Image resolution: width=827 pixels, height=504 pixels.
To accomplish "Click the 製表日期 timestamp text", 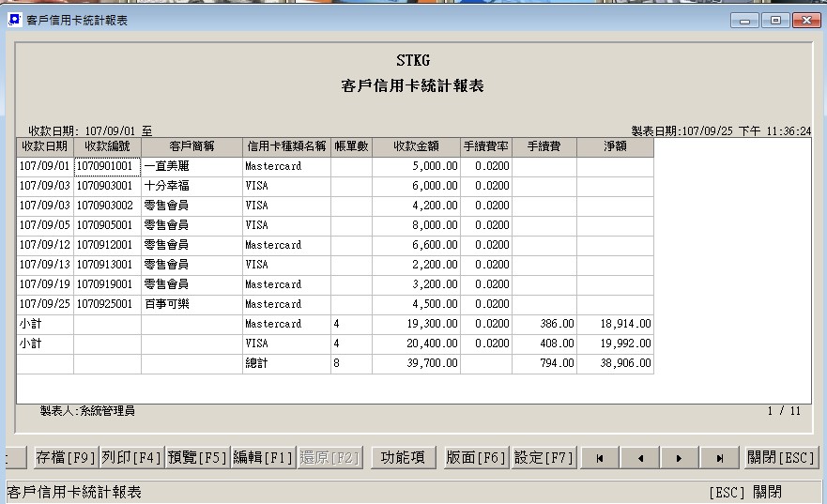I will pyautogui.click(x=721, y=130).
